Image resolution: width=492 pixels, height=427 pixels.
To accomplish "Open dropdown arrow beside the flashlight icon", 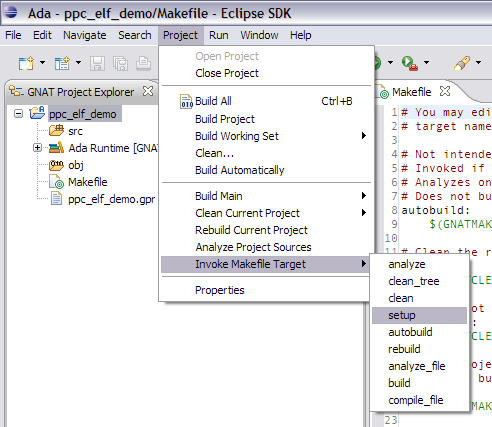I will (x=478, y=62).
